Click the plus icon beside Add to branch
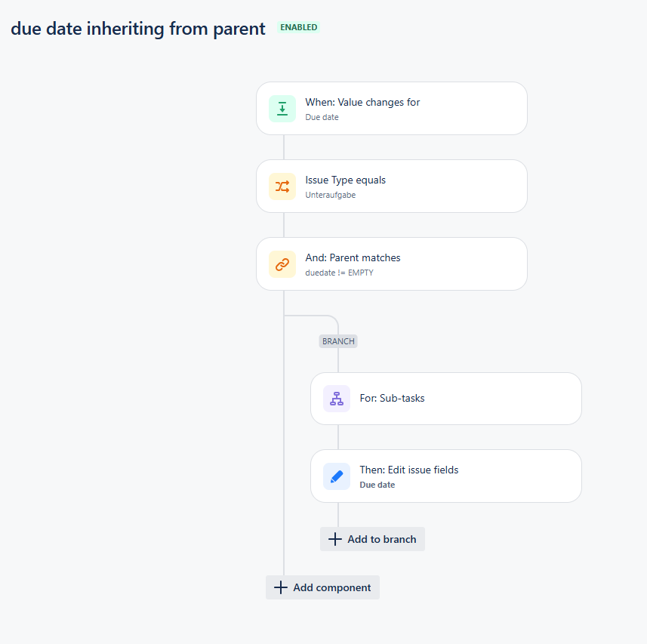 point(335,539)
